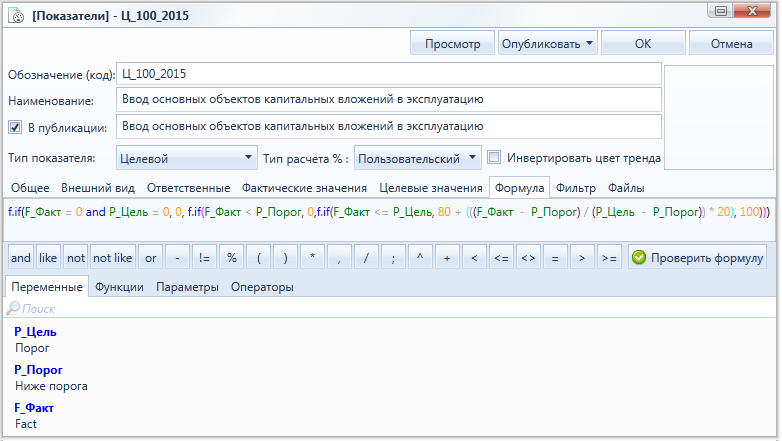The height and width of the screenshot is (441, 782).
Task: Select the P_Цель variable
Action: click(x=35, y=332)
